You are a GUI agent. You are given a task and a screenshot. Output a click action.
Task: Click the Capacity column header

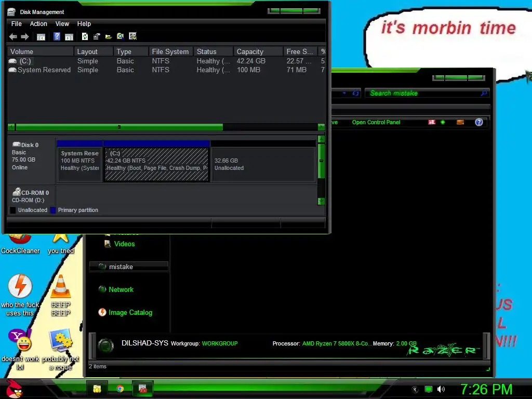[x=258, y=51]
